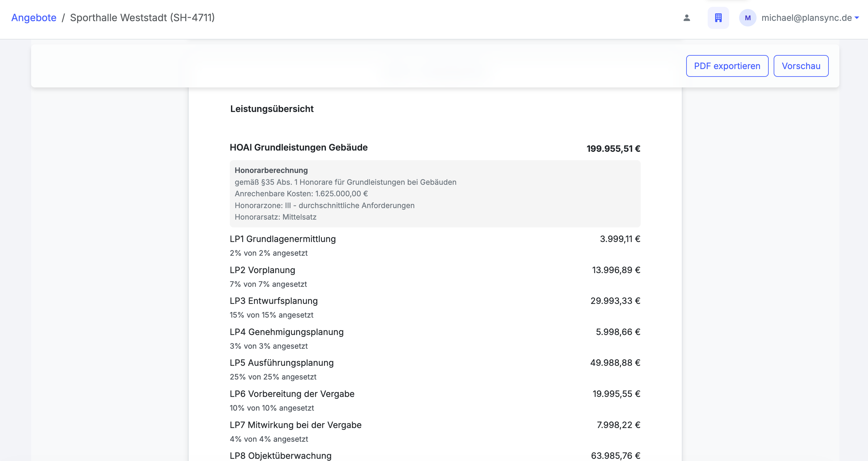Click the 199.955,51 € total amount
The image size is (868, 461).
pyautogui.click(x=613, y=148)
